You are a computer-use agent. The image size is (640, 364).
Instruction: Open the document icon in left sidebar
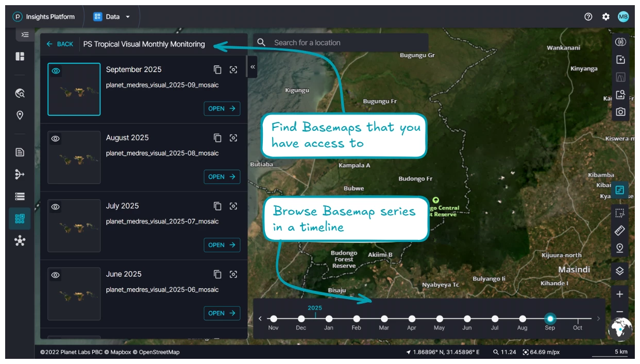pyautogui.click(x=20, y=152)
